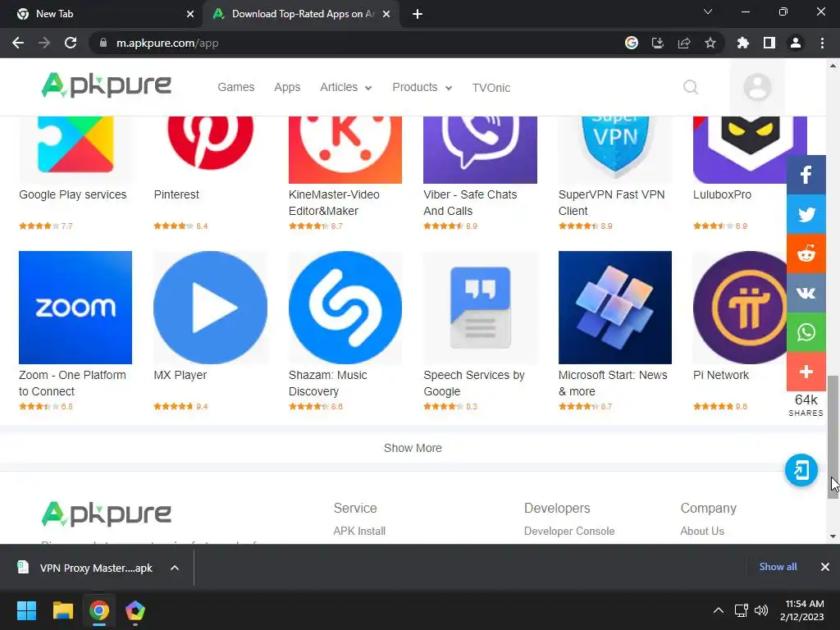This screenshot has width=840, height=630.
Task: Click the Chrome taskbar icon
Action: 98,610
